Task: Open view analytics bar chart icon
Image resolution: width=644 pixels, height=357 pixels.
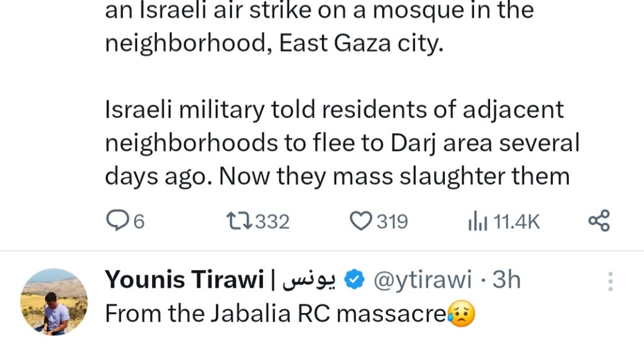Action: [478, 221]
